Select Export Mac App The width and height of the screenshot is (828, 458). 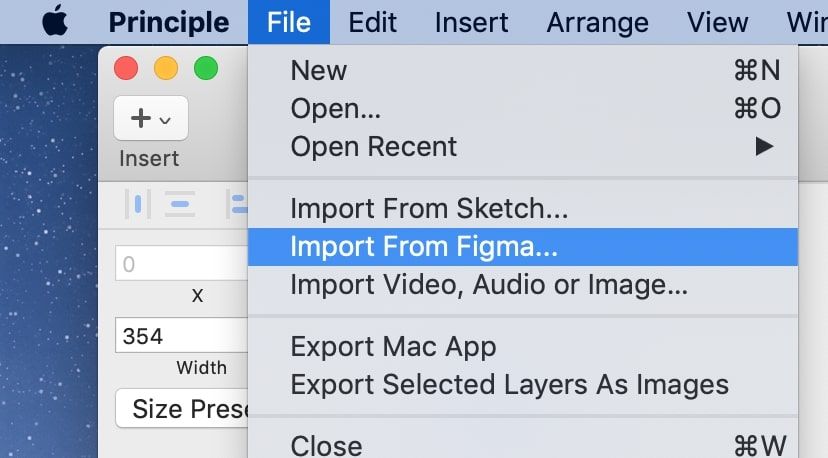(522, 346)
